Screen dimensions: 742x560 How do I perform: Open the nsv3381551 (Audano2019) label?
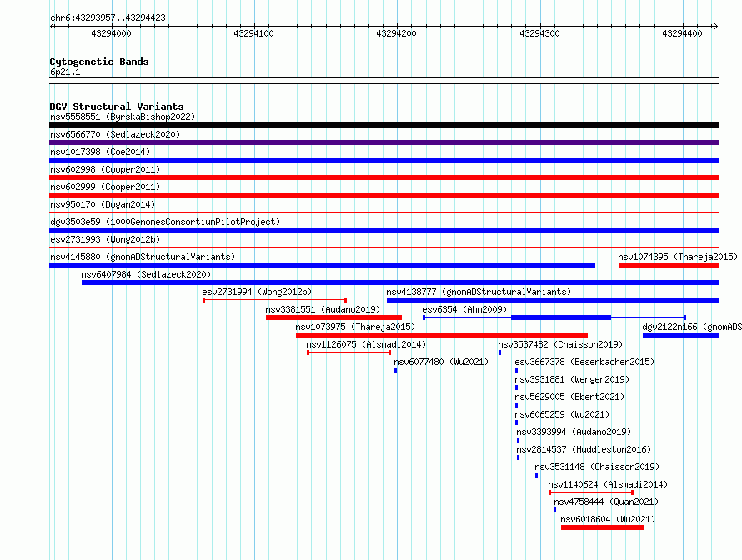coord(323,309)
